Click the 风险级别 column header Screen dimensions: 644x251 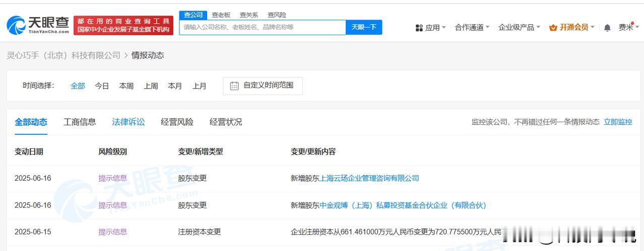click(x=112, y=151)
